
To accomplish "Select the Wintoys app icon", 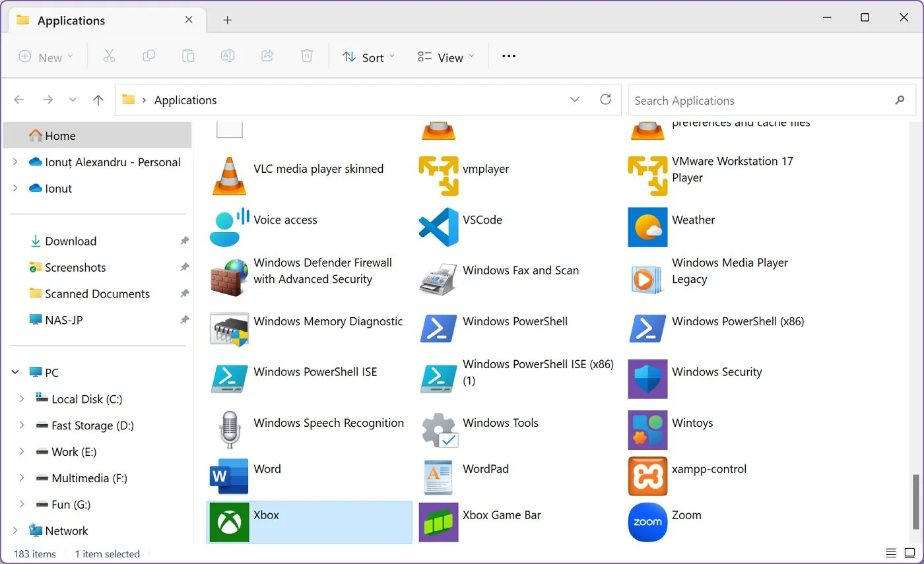I will tap(647, 430).
